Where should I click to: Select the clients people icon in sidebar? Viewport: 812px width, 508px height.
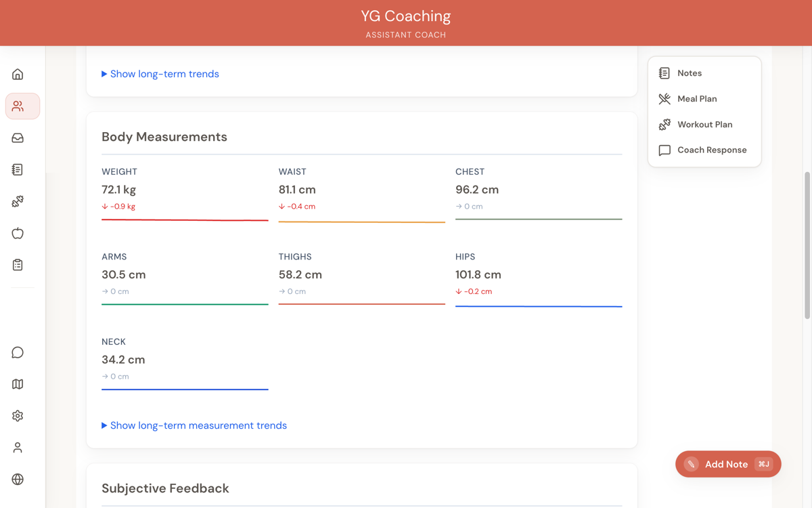tap(22, 106)
